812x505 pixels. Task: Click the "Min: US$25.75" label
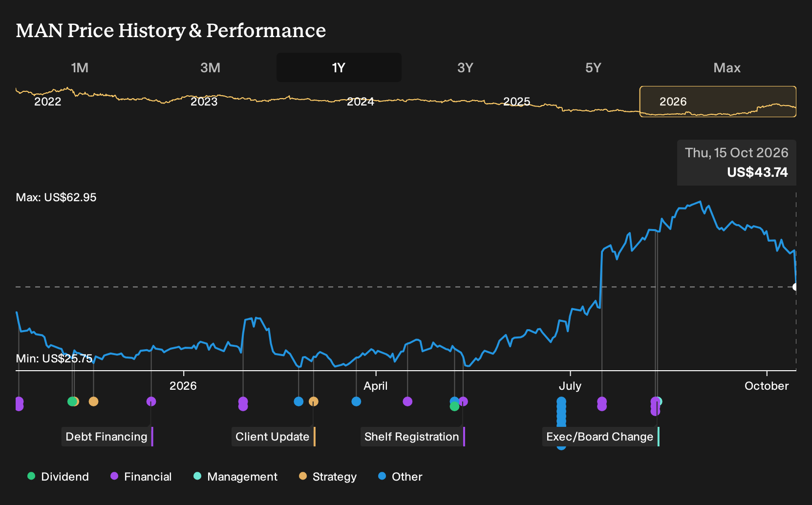(54, 358)
